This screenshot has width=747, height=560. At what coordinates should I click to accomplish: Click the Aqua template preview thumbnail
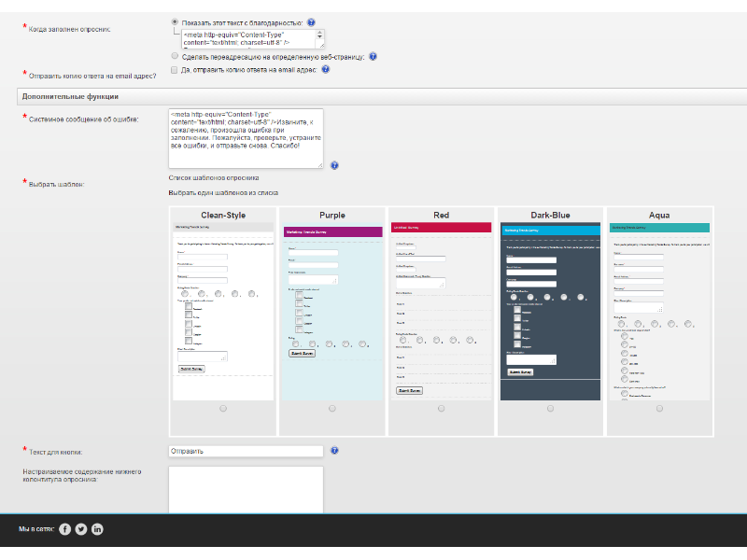pos(659,312)
